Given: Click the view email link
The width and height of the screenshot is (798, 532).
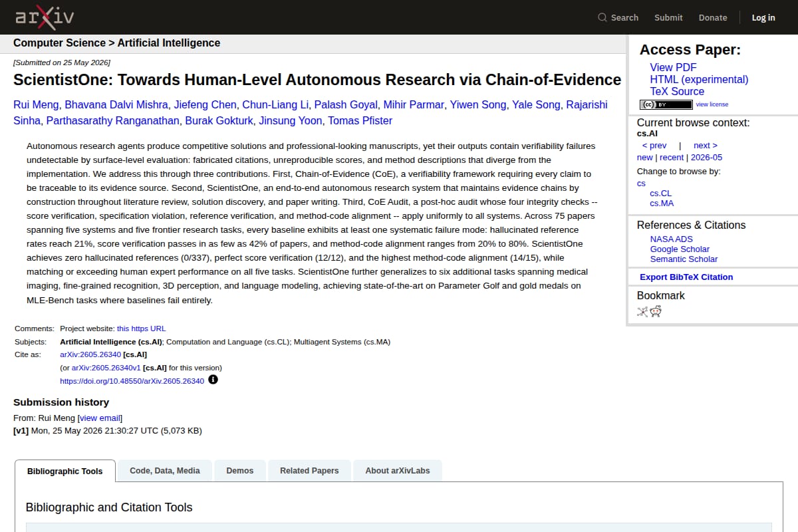Looking at the screenshot, I should (100, 418).
